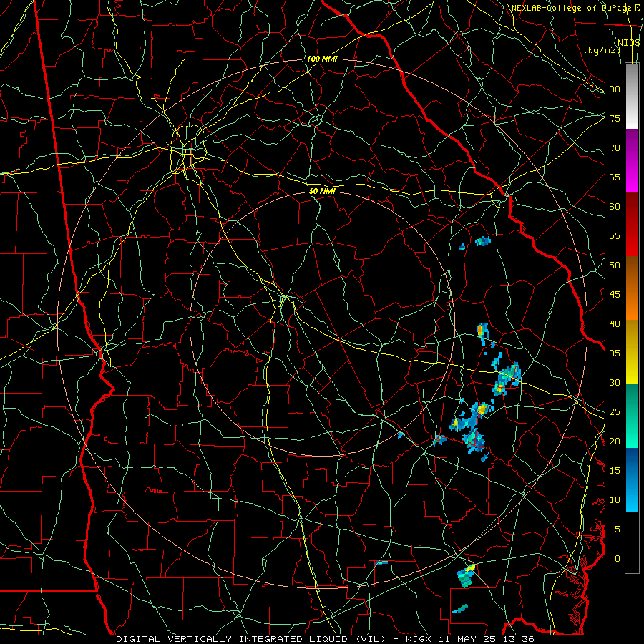The height and width of the screenshot is (644, 644).
Task: Click the NIDS label near the legend
Action: (x=629, y=42)
